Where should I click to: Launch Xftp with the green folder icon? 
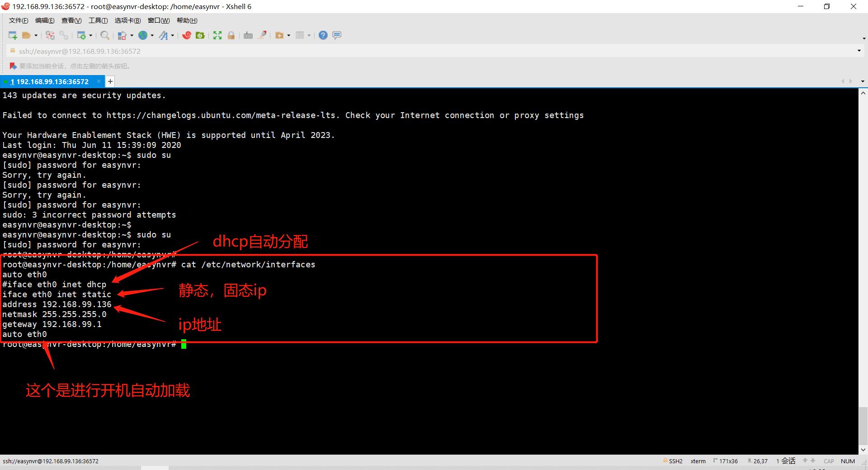coord(200,35)
